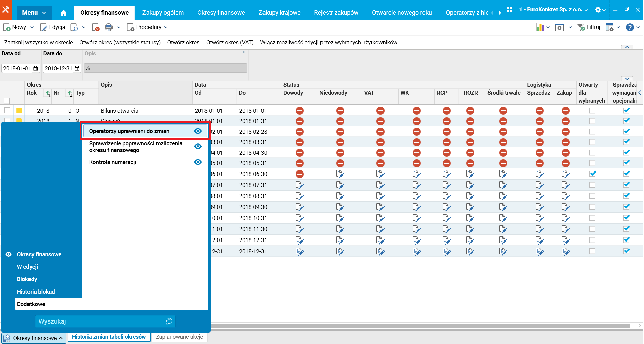Select Operatorzy uprawnieni do zmian menu entry

(x=129, y=131)
